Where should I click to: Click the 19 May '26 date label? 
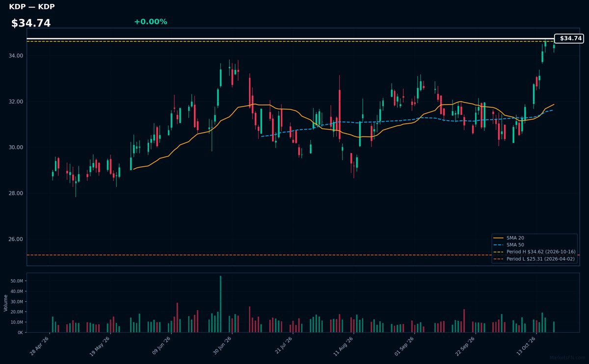click(101, 345)
